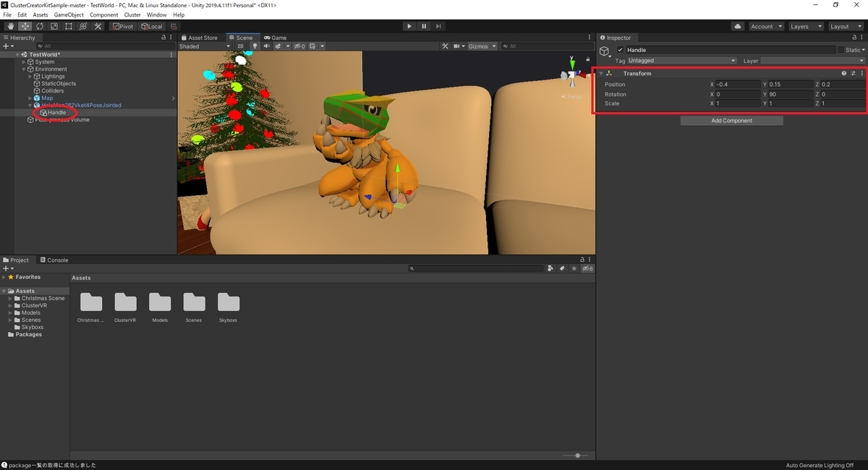Select the Move tool in the toolbar
Viewport: 868px width, 470px height.
[x=25, y=26]
